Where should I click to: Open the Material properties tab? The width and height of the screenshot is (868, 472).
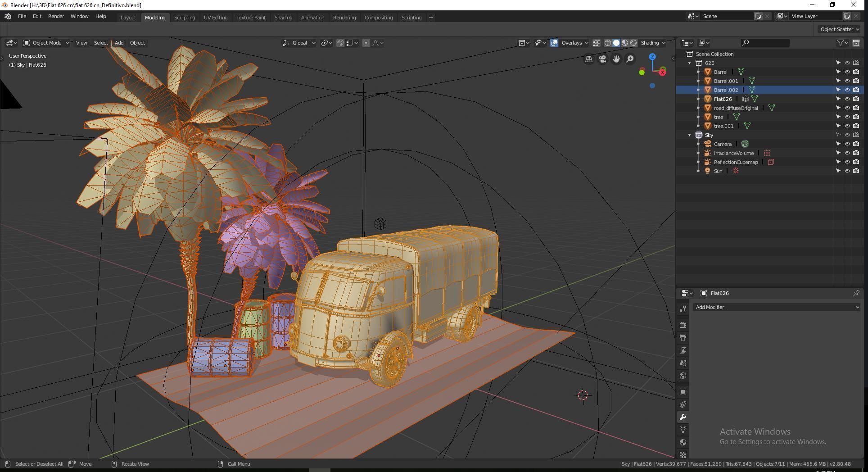(x=683, y=442)
